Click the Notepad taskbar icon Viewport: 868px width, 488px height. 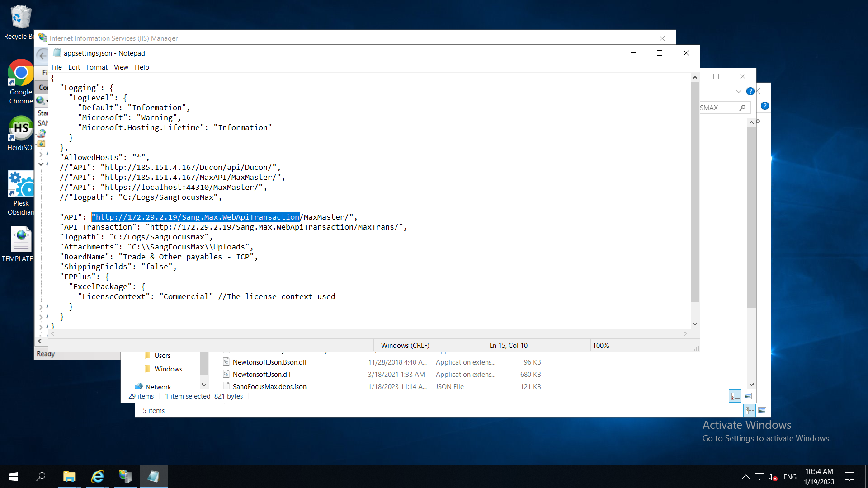154,476
